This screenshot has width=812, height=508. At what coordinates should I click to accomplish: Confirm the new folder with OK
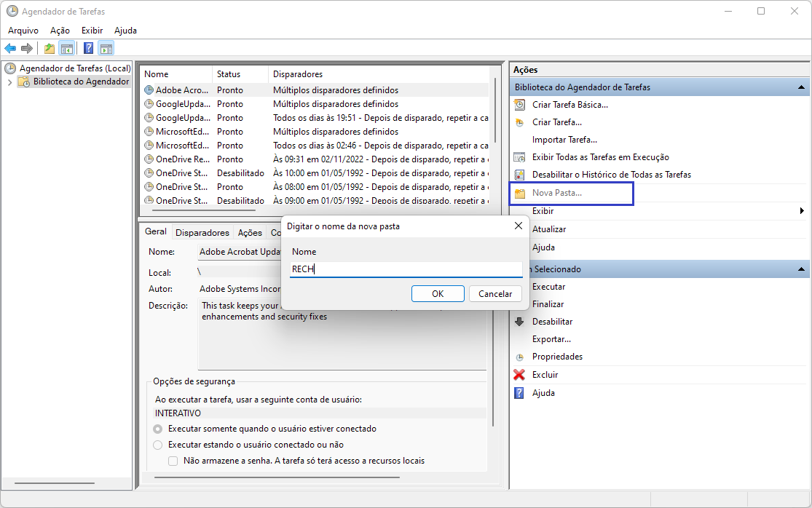438,294
